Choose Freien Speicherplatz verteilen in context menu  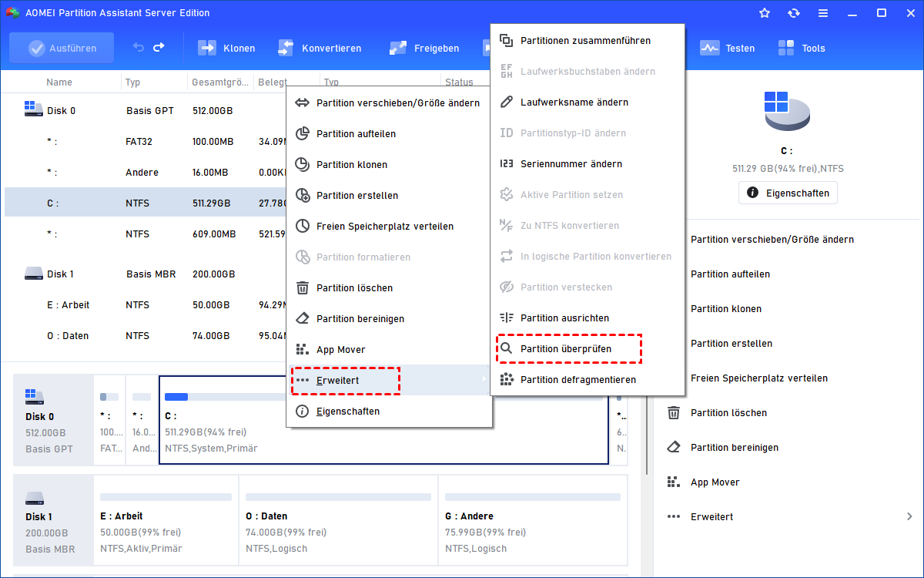pyautogui.click(x=389, y=226)
